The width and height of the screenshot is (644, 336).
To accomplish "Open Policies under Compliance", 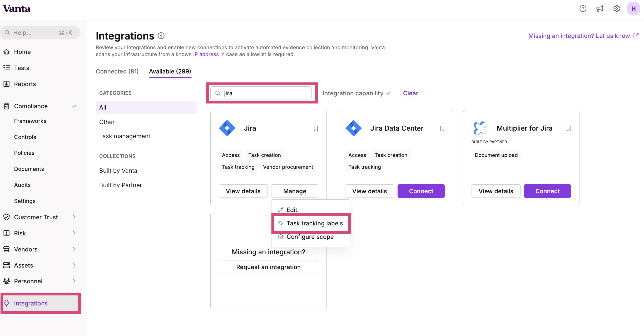I will tap(24, 153).
